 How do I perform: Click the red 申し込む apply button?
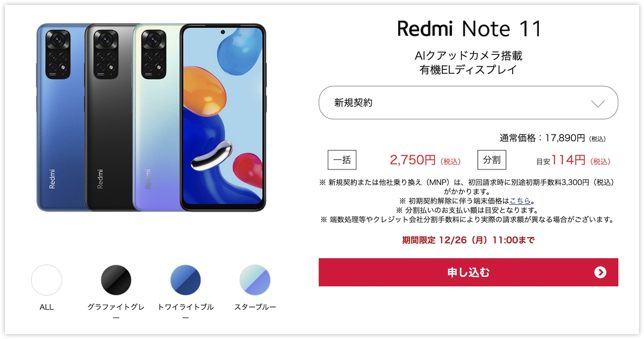coord(468,272)
